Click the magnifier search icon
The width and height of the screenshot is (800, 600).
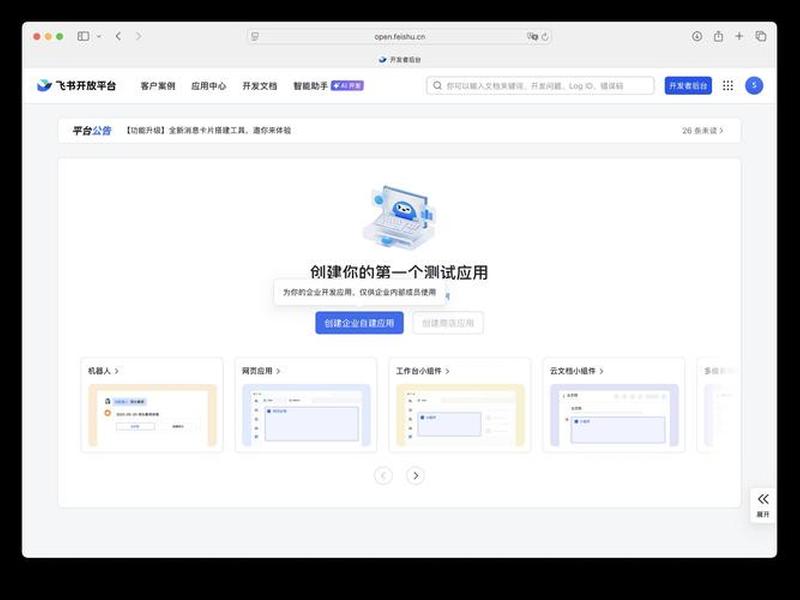437,86
